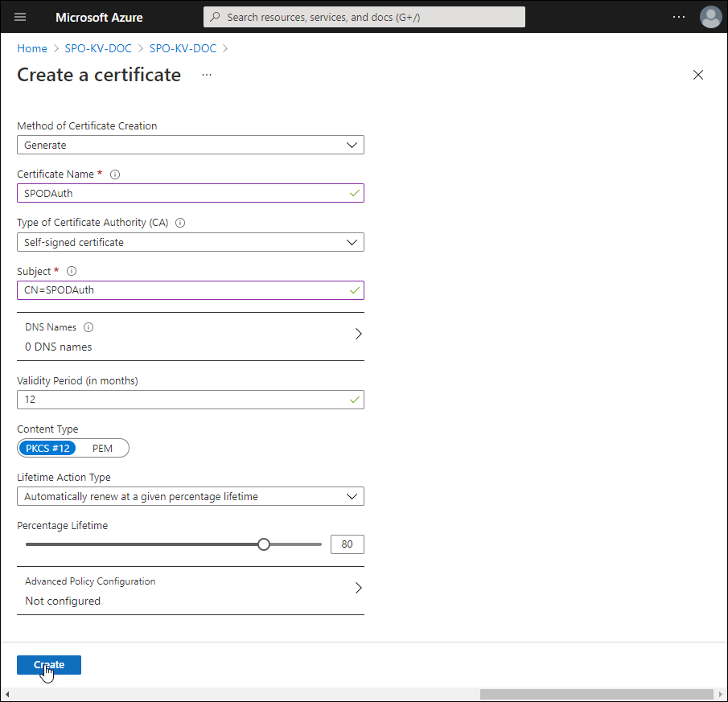Click the Validity Period input field
Viewport: 728px width, 702px height.
[x=181, y=400]
